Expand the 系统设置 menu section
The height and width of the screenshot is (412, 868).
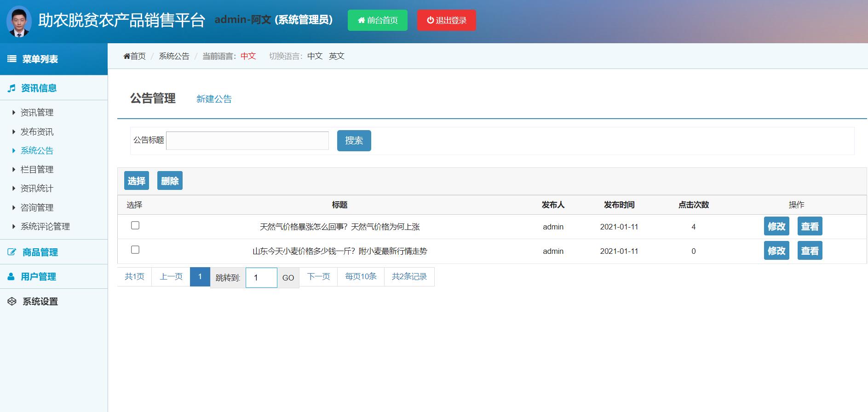54,302
